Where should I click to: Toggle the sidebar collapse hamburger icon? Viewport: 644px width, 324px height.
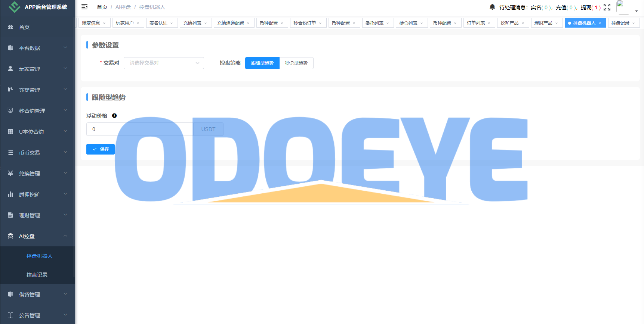(x=84, y=7)
